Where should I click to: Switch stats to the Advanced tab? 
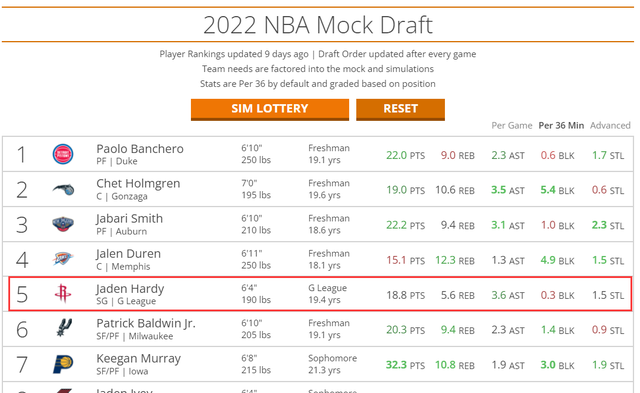pyautogui.click(x=610, y=126)
